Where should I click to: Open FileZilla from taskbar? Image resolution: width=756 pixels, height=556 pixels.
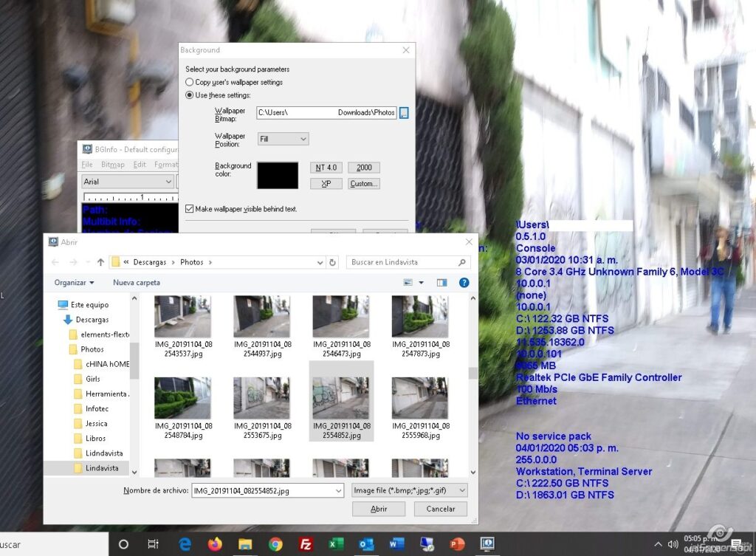pyautogui.click(x=306, y=544)
